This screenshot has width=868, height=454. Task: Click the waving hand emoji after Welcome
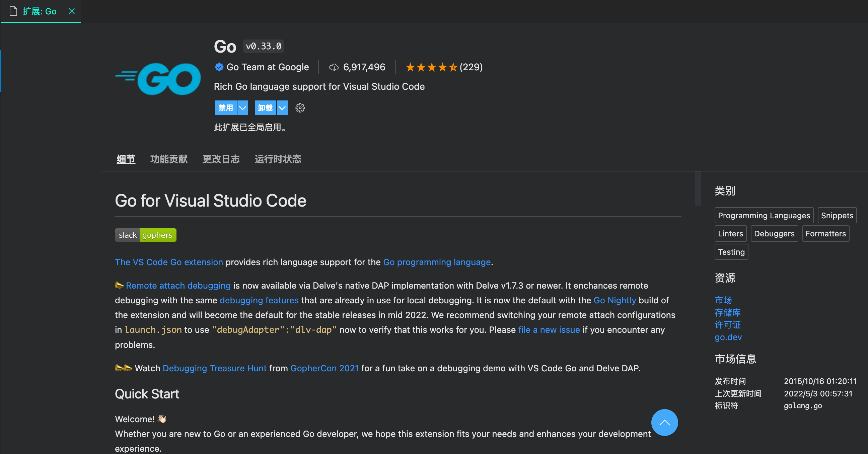(x=162, y=419)
